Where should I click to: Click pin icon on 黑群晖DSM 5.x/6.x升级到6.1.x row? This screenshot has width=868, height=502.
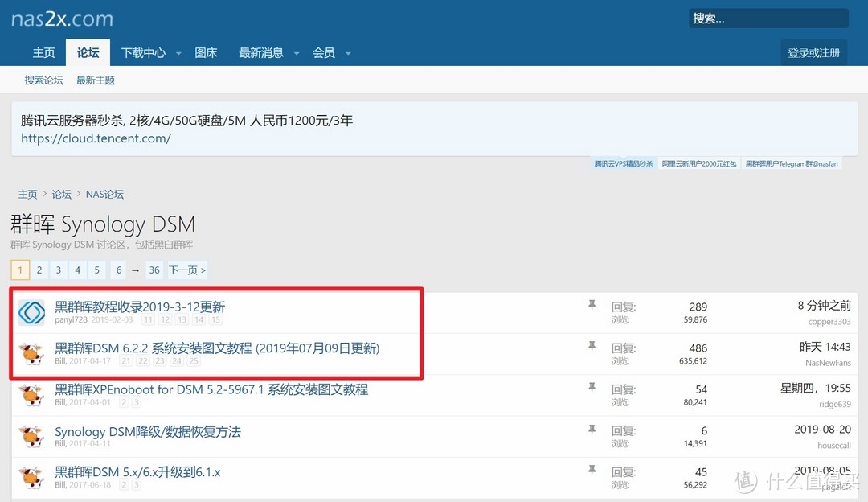coord(592,470)
